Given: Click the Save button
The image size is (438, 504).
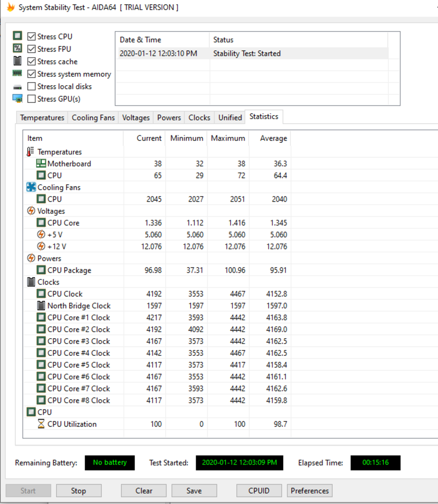Looking at the screenshot, I should 194,491.
